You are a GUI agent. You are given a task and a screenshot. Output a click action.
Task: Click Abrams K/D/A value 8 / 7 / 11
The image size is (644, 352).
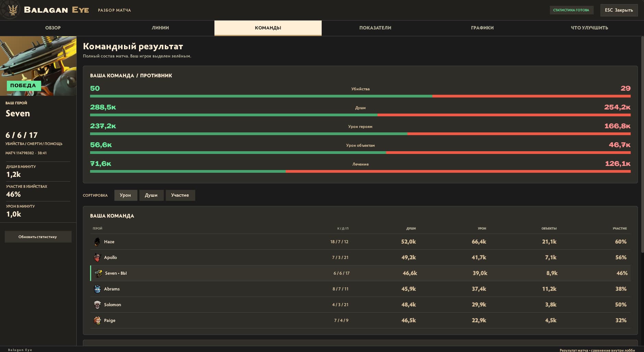coord(340,289)
